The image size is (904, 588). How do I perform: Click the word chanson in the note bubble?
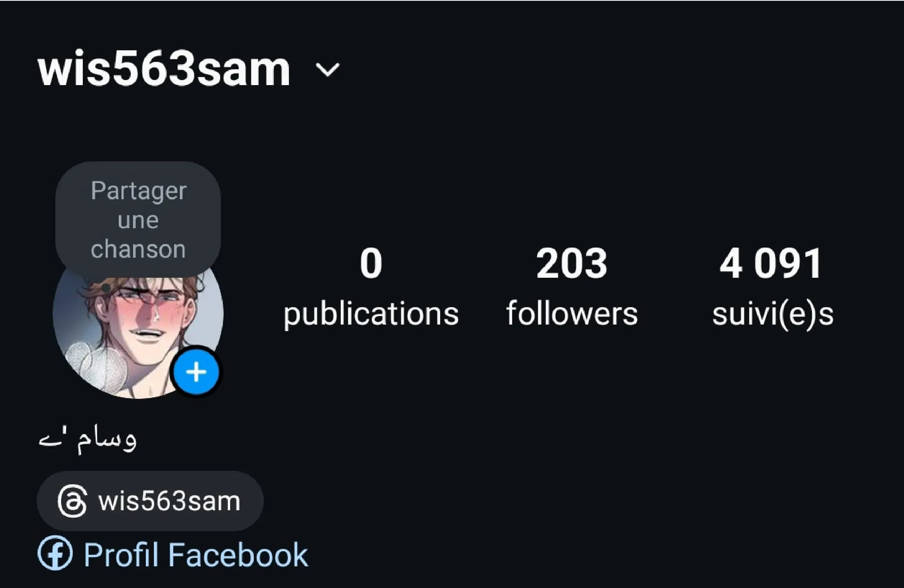(138, 249)
